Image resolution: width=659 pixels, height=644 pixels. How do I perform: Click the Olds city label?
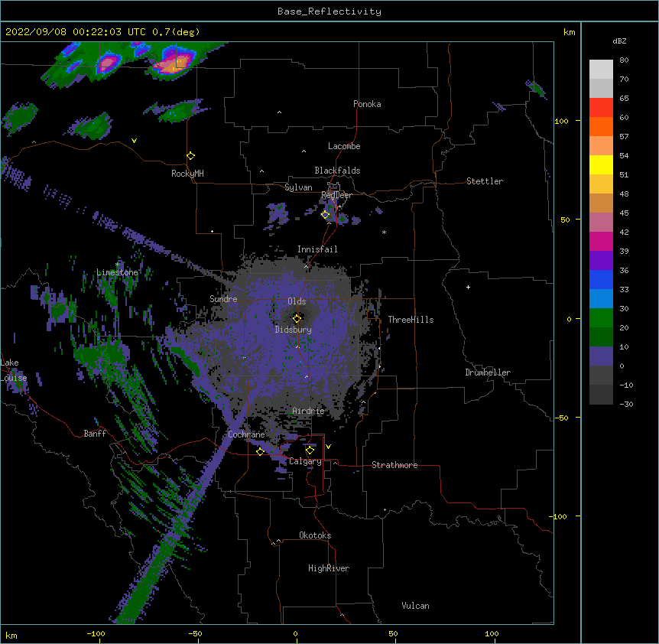(x=297, y=301)
